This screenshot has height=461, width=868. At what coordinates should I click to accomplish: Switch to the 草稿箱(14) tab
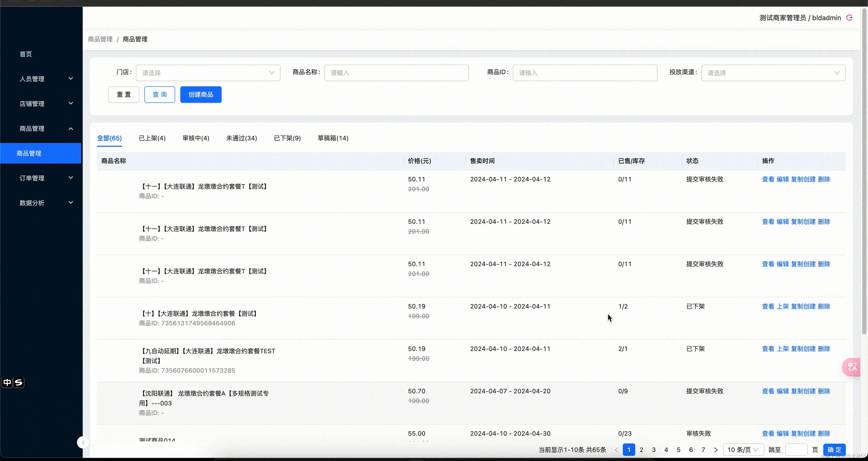pos(333,138)
